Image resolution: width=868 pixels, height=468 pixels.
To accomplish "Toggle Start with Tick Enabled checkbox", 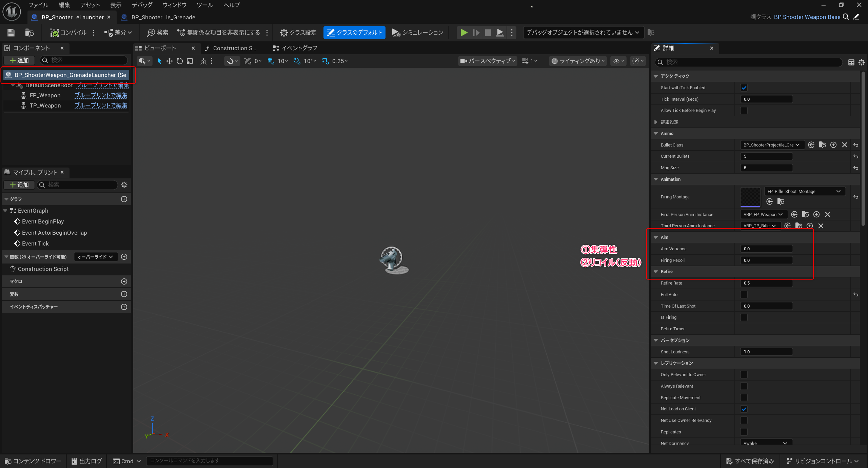I will click(744, 88).
